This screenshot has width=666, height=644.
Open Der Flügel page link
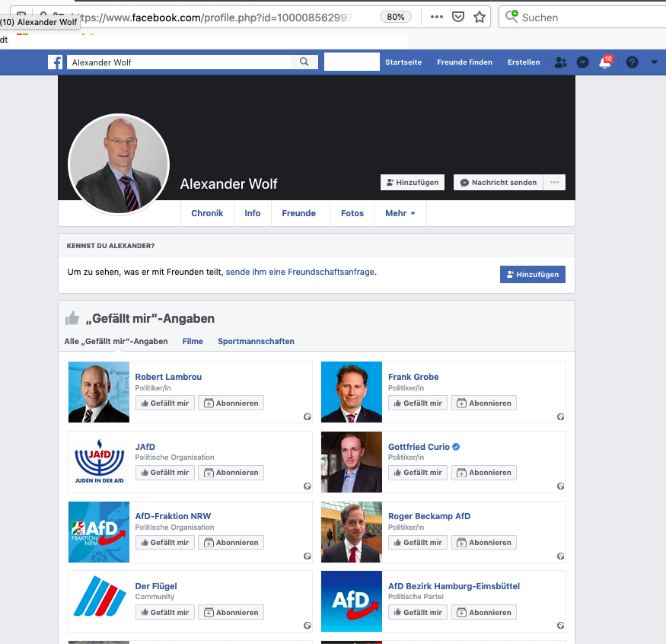click(x=156, y=586)
